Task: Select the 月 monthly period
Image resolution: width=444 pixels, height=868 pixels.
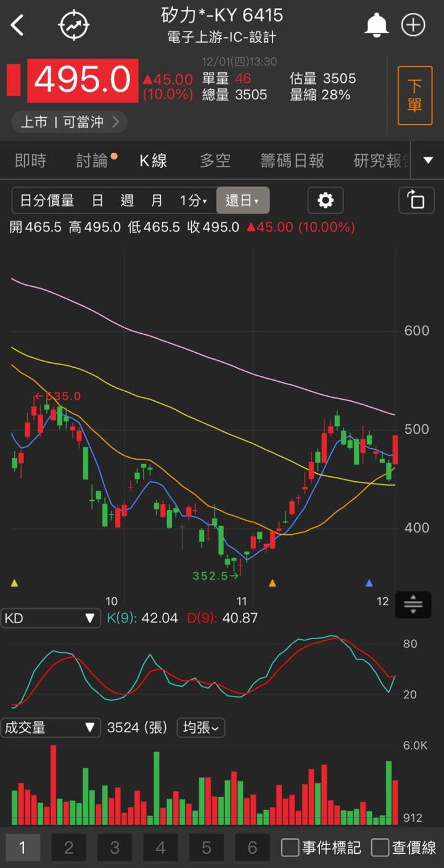Action: click(157, 200)
